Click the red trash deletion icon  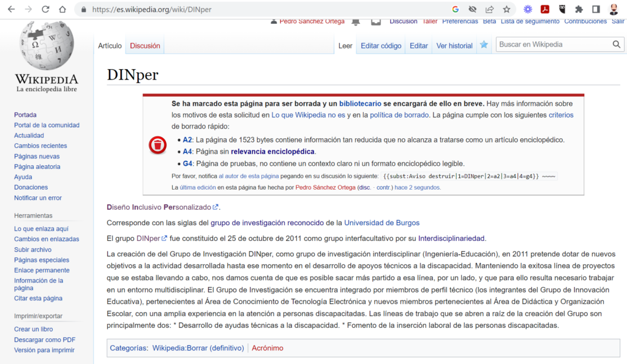[157, 144]
